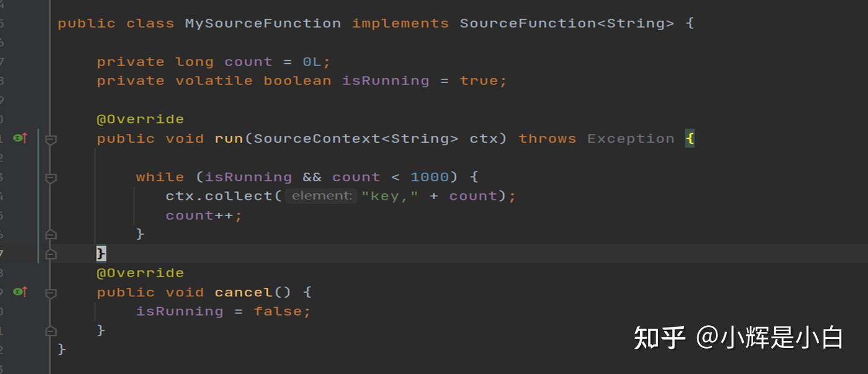Collapse the while loop fold marker
The width and height of the screenshot is (868, 374).
click(x=51, y=178)
